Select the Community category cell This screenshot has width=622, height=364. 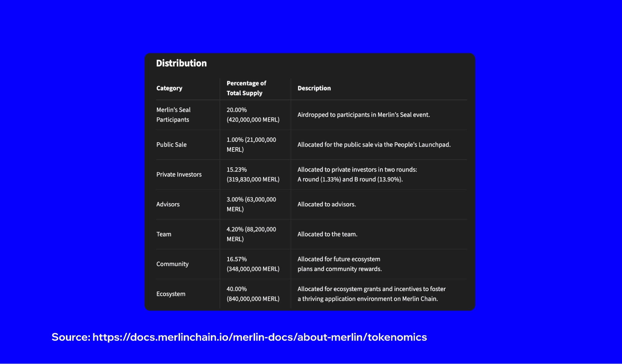tap(172, 264)
